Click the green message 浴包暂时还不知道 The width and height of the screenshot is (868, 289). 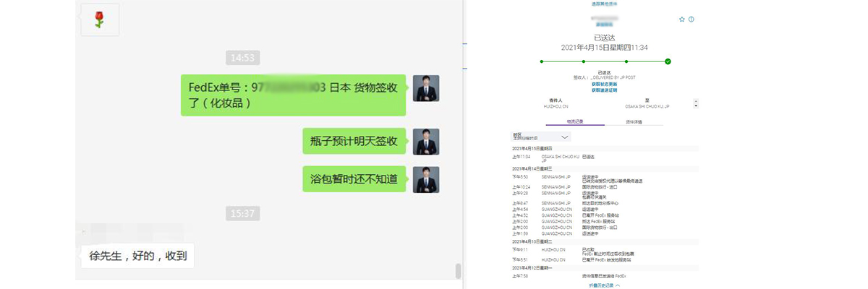(x=354, y=179)
